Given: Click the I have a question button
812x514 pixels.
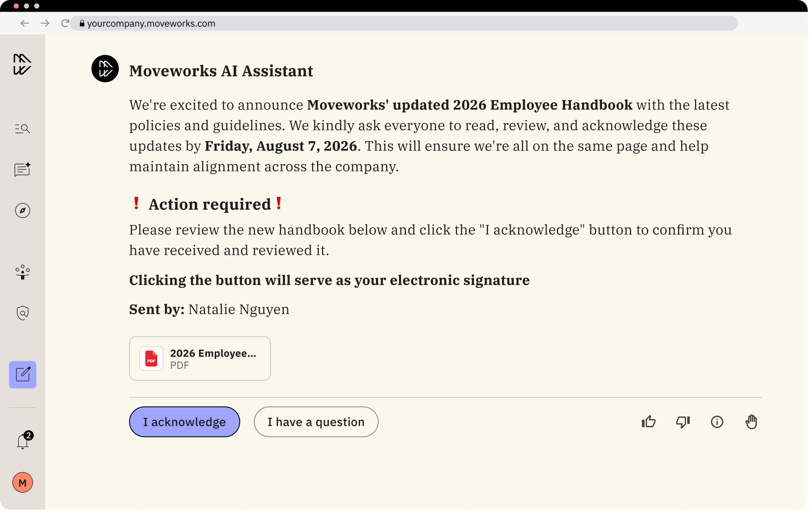Looking at the screenshot, I should pos(316,422).
